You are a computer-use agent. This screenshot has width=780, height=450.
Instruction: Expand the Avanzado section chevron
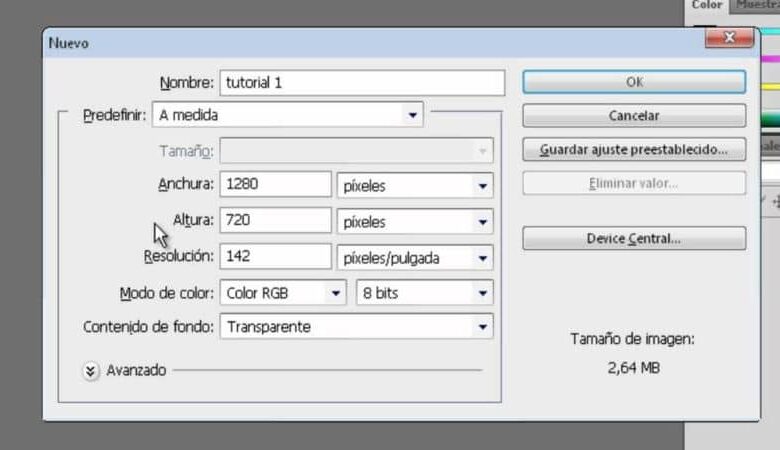pos(90,370)
